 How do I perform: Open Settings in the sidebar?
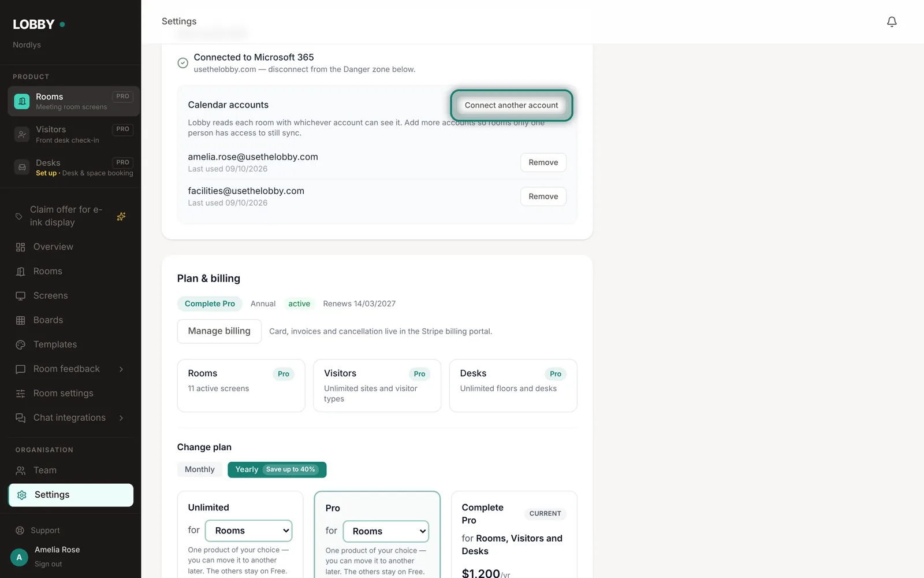click(x=70, y=495)
